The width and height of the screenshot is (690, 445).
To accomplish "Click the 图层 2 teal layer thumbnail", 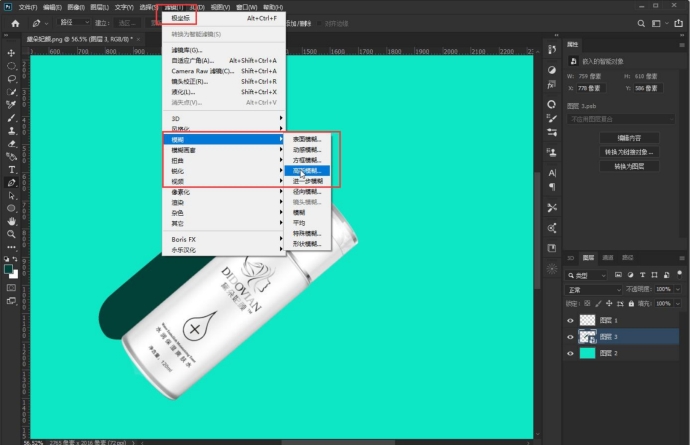I will 587,353.
